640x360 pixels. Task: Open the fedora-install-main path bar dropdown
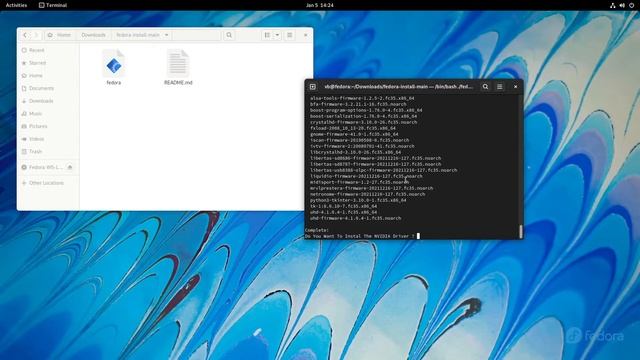[167, 35]
